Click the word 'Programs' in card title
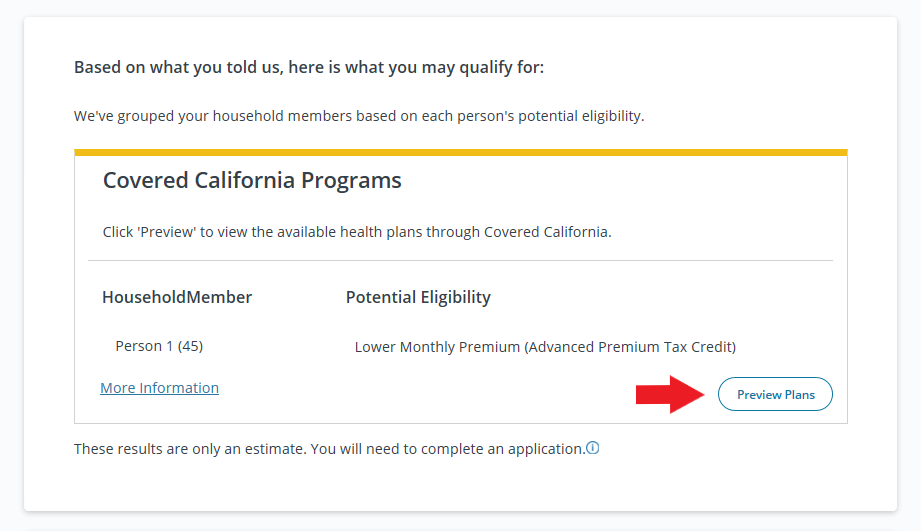The image size is (921, 531). (351, 181)
